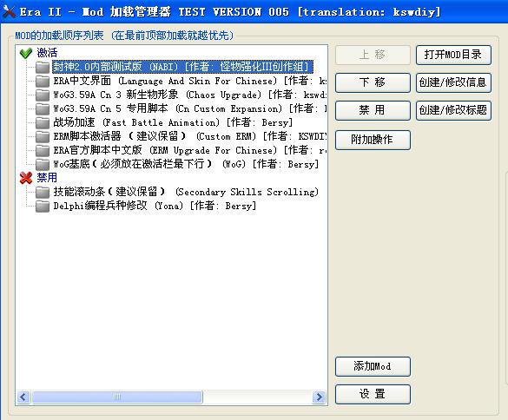This screenshot has height=420, width=508.
Task: Click the green checkmark icon beside 激活
Action: pyautogui.click(x=26, y=53)
